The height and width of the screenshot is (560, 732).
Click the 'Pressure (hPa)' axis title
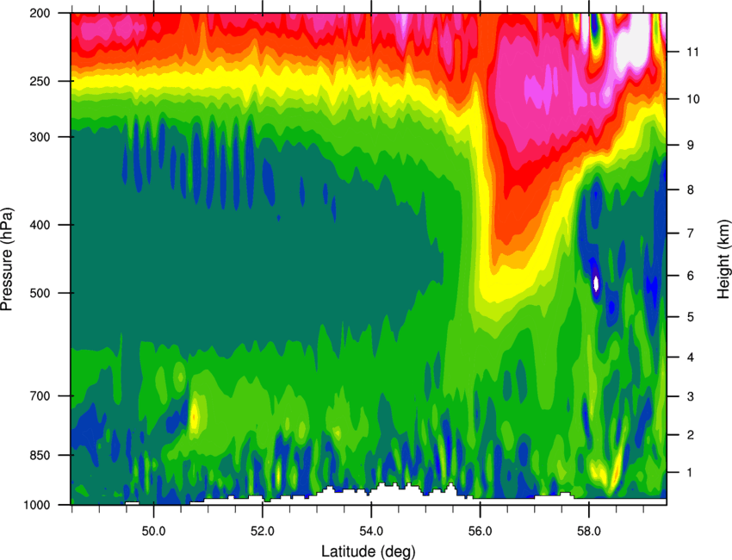(7, 258)
